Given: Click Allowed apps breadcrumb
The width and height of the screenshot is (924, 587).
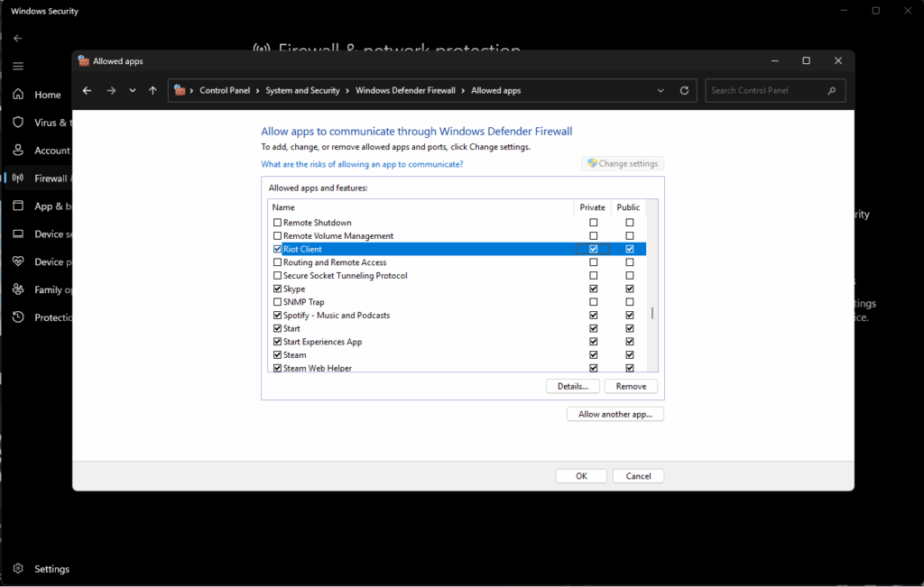Looking at the screenshot, I should [x=495, y=91].
